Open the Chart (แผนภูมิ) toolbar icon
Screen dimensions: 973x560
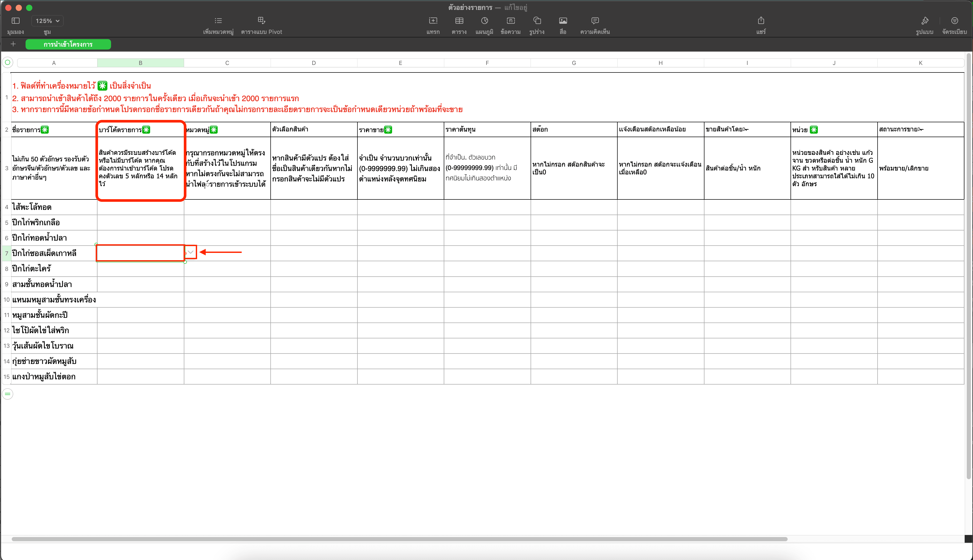[x=484, y=21]
